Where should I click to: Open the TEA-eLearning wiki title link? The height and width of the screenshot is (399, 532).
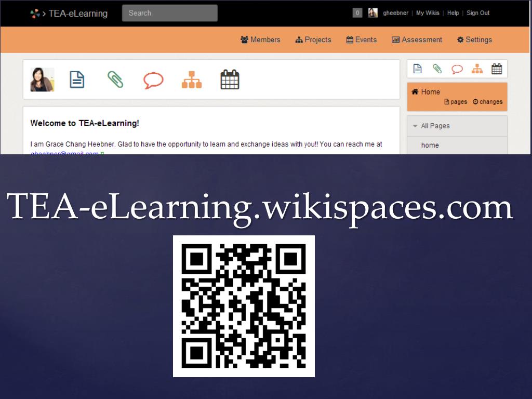click(78, 13)
